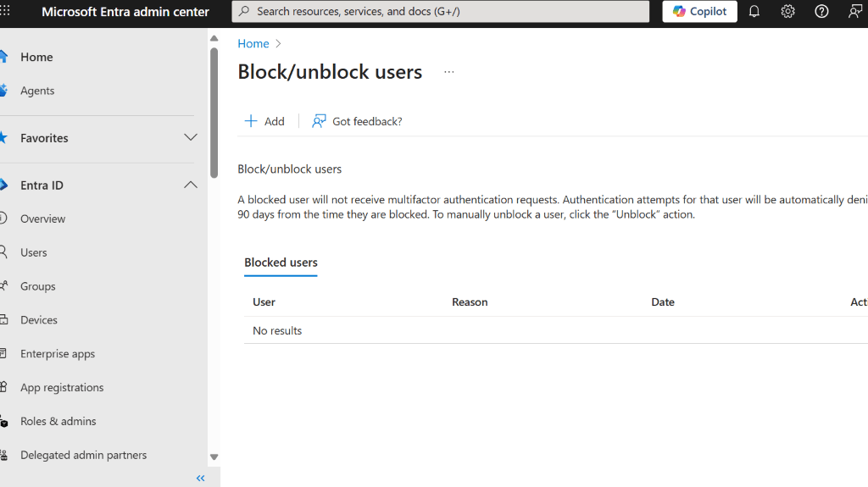Click the Users person icon in sidebar

click(x=3, y=252)
